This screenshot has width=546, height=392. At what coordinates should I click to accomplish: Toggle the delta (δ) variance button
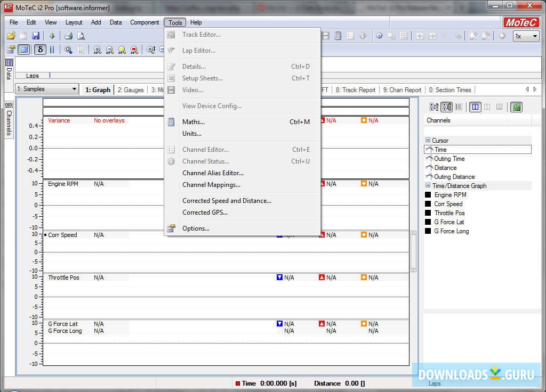tap(40, 50)
